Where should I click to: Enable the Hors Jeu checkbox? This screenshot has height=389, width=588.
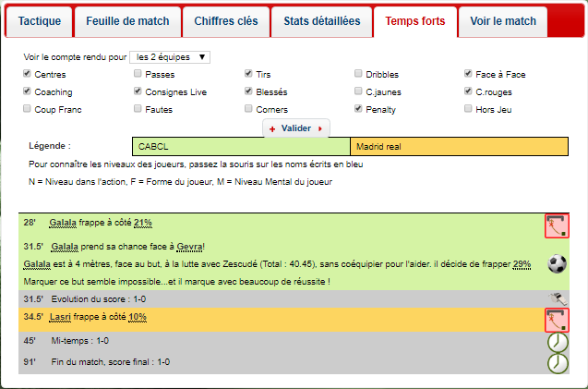[468, 108]
